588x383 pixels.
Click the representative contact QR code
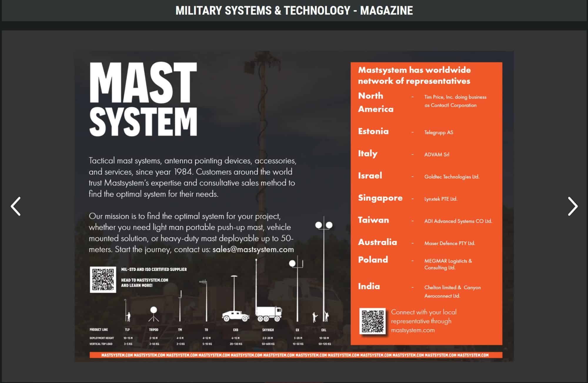373,321
